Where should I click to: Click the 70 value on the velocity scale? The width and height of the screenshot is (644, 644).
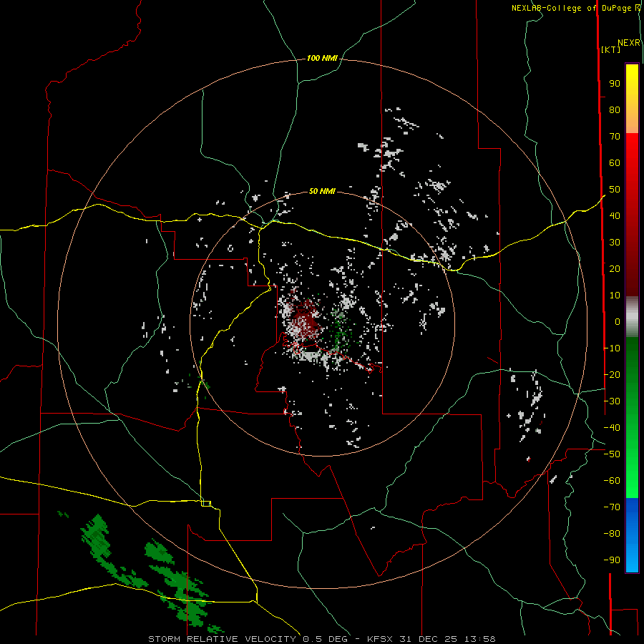[x=615, y=137]
